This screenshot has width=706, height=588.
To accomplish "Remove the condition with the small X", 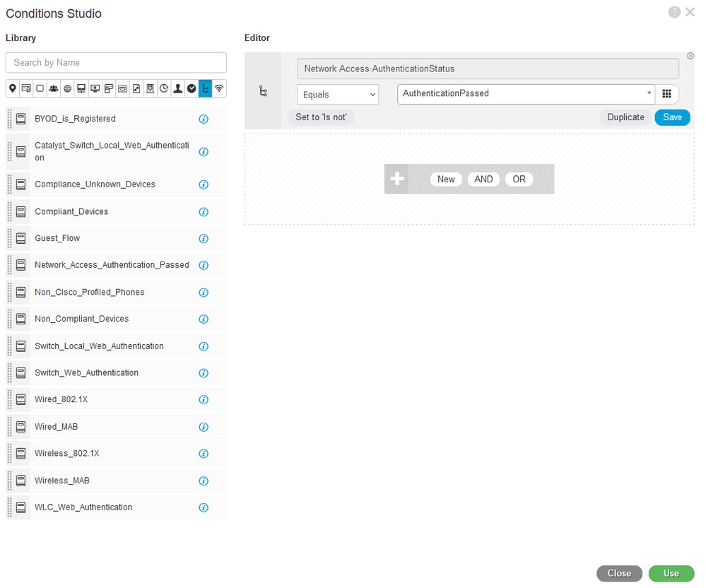I will 690,56.
